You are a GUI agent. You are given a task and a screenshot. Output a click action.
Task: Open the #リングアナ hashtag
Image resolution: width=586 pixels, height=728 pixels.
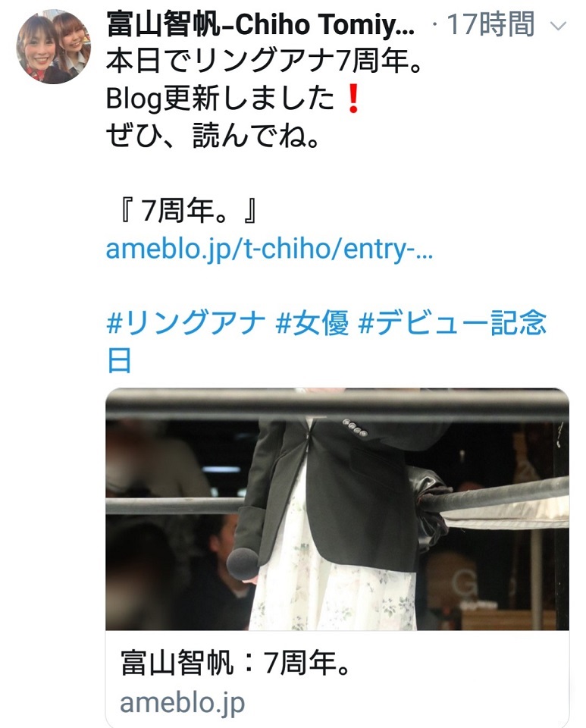(x=186, y=323)
